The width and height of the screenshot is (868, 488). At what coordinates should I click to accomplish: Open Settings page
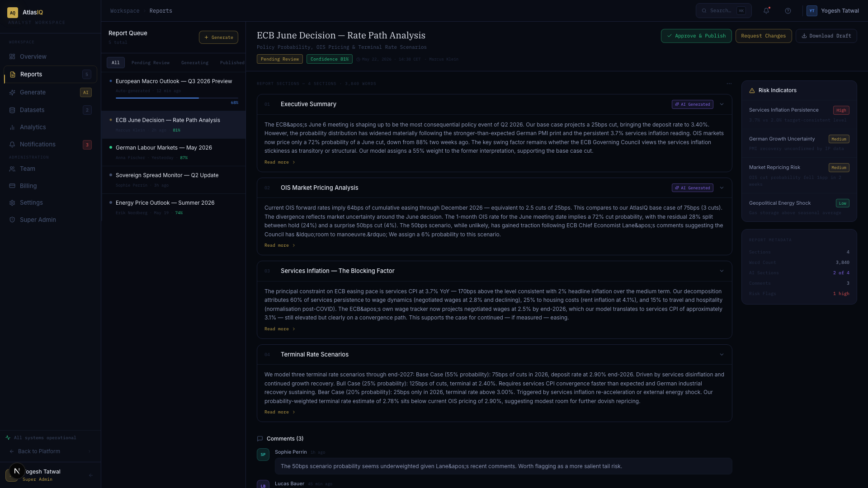50,203
